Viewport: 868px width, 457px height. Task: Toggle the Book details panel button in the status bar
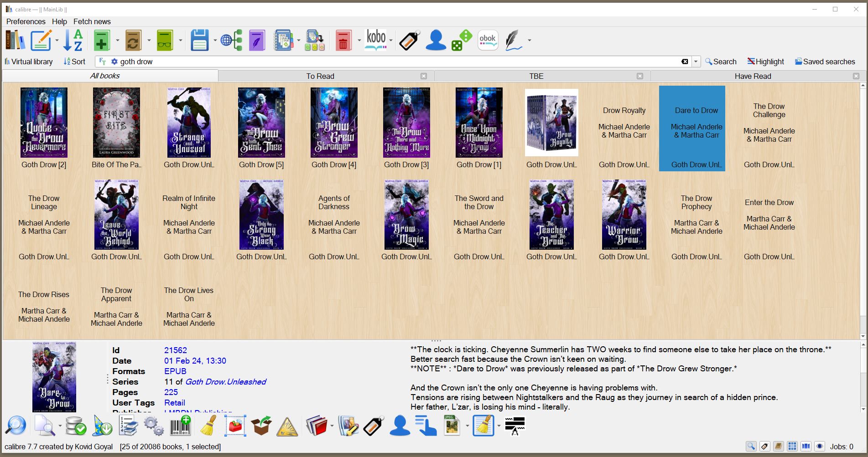coord(779,447)
